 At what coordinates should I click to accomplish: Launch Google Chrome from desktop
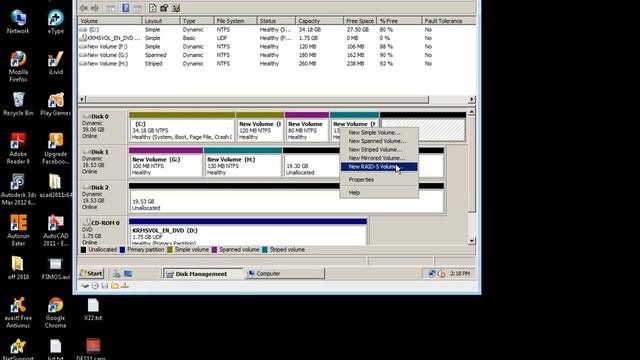[x=56, y=313]
